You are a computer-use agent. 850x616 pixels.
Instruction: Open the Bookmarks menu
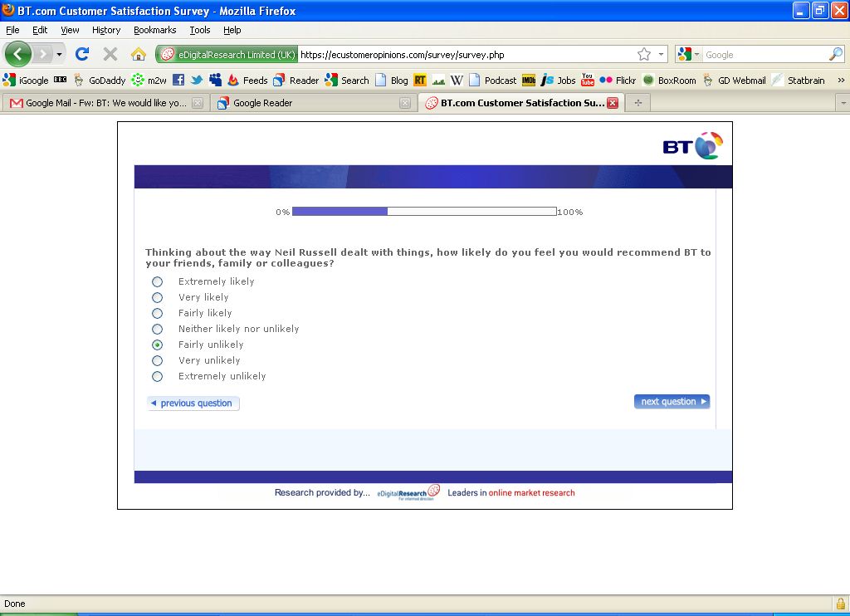click(x=154, y=30)
